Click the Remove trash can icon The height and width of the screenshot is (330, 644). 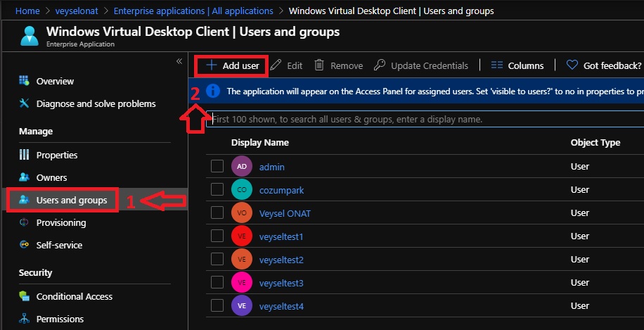pos(319,65)
